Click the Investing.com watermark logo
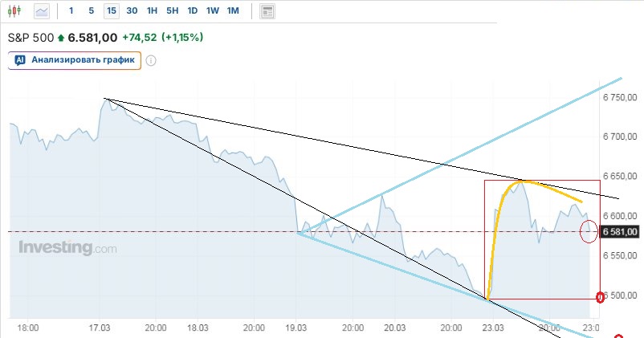The image size is (644, 338). click(67, 248)
